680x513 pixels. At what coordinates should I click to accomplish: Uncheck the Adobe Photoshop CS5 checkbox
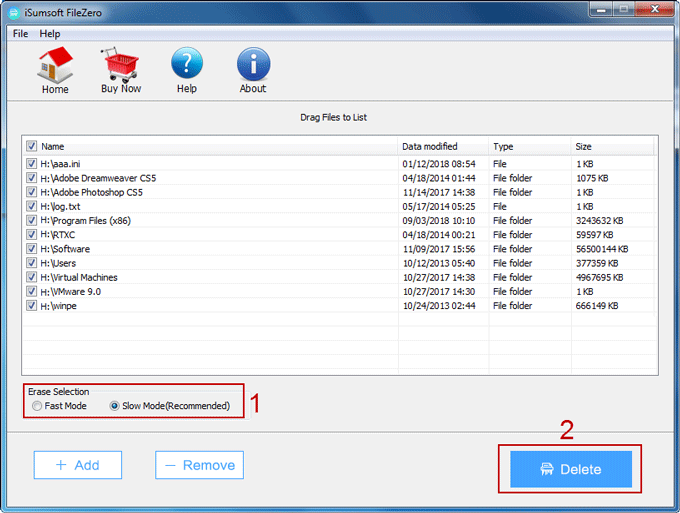point(31,192)
